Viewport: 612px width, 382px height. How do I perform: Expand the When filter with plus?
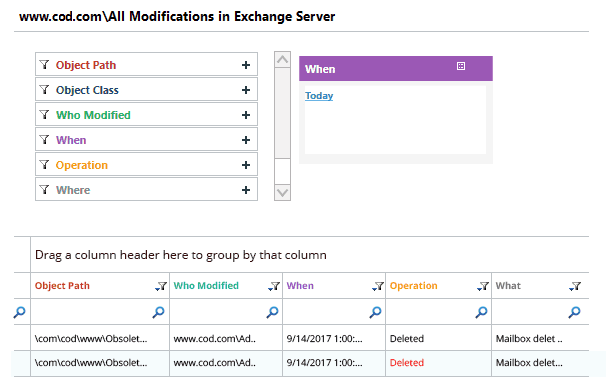click(246, 140)
